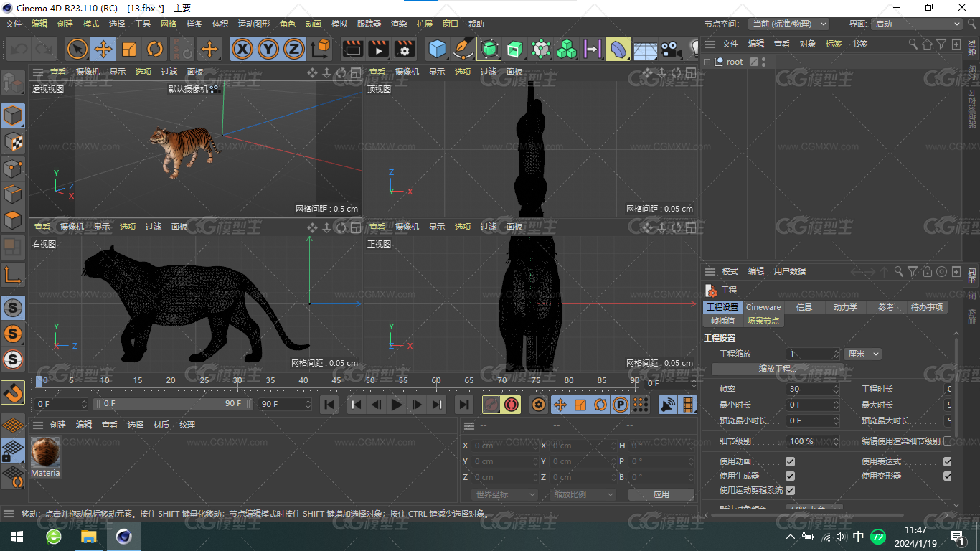
Task: Click the Undo arrow icon
Action: 19,49
